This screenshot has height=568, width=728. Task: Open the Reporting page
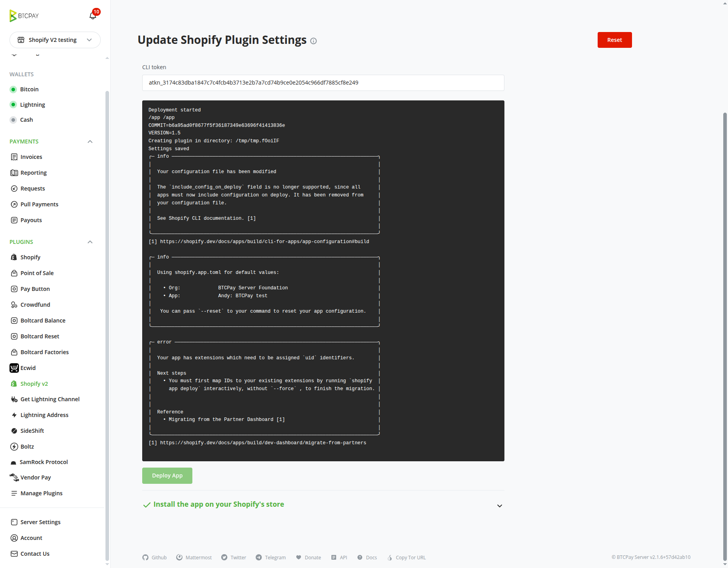(x=34, y=172)
